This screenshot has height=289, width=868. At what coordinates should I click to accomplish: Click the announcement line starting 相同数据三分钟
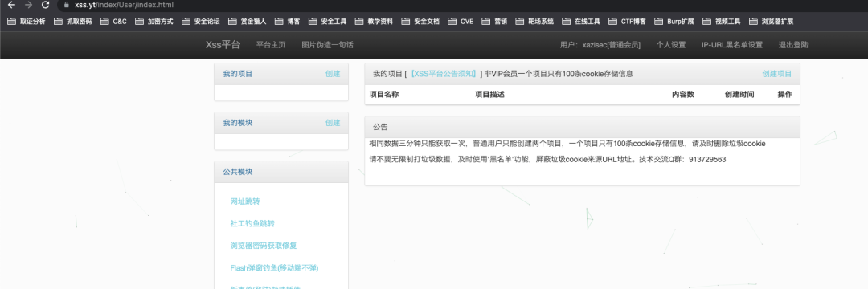tap(567, 144)
